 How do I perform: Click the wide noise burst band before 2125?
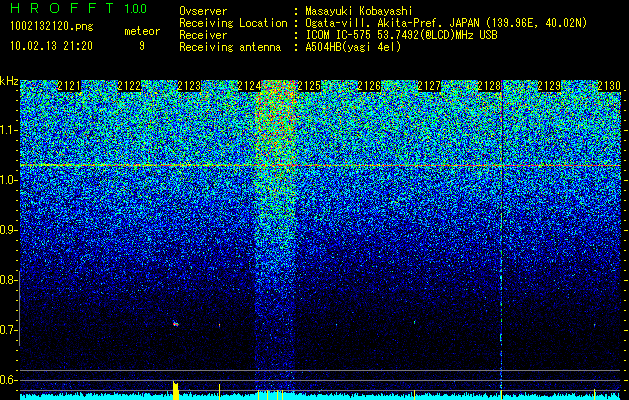tap(275, 235)
